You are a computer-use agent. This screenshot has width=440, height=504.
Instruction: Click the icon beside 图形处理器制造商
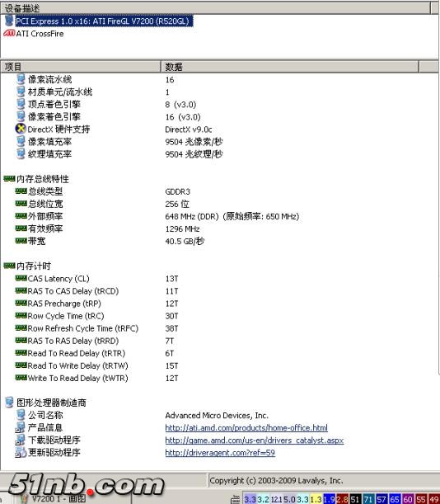pos(9,402)
